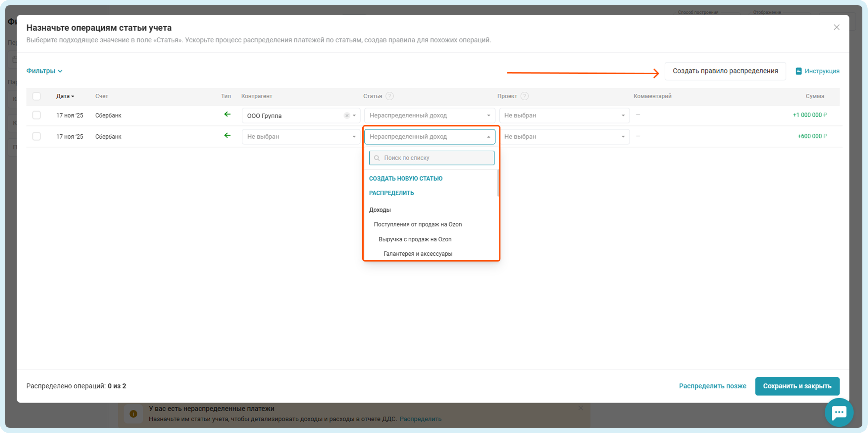Clear the ООО Группа контрагент selection
The height and width of the screenshot is (433, 868).
(x=347, y=116)
